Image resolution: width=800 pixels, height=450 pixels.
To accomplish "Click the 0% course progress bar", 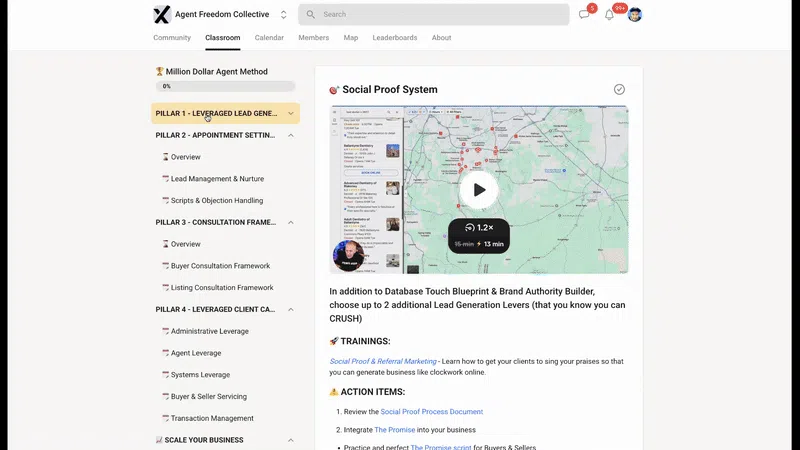I will 225,86.
